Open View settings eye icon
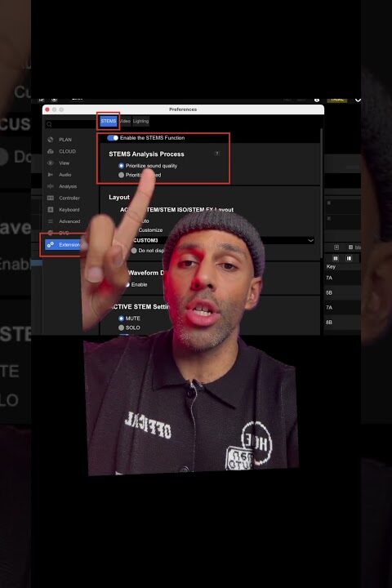Viewport: 392px width, 588px height. coord(51,163)
